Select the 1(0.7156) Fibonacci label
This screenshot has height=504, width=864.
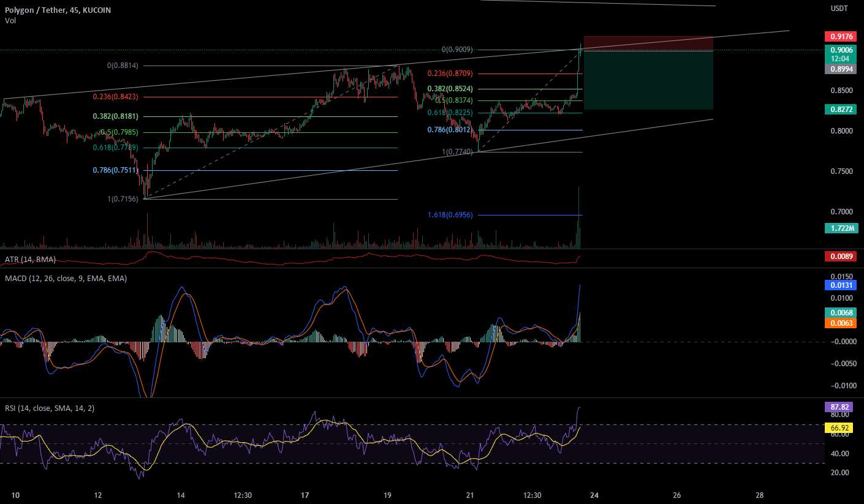[123, 199]
